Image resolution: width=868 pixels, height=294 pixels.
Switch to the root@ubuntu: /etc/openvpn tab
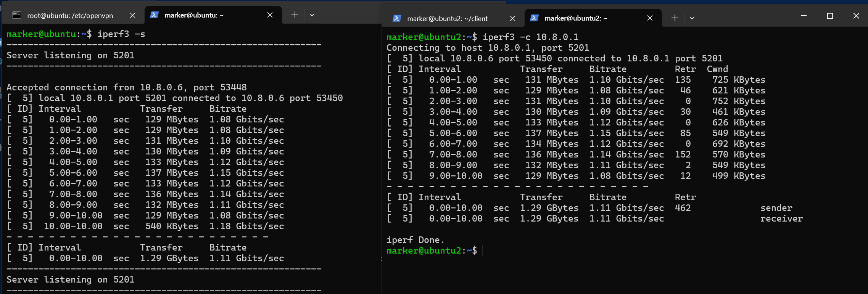pyautogui.click(x=70, y=16)
